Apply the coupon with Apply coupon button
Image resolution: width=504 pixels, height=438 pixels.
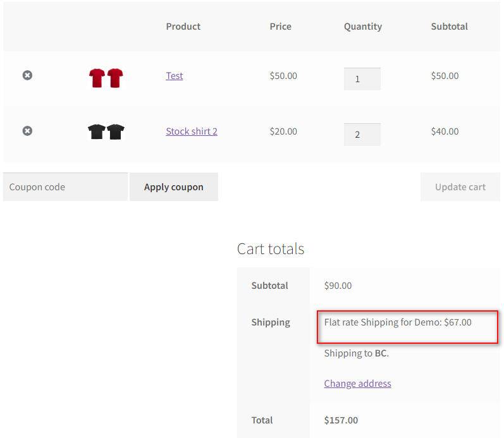[x=173, y=186]
